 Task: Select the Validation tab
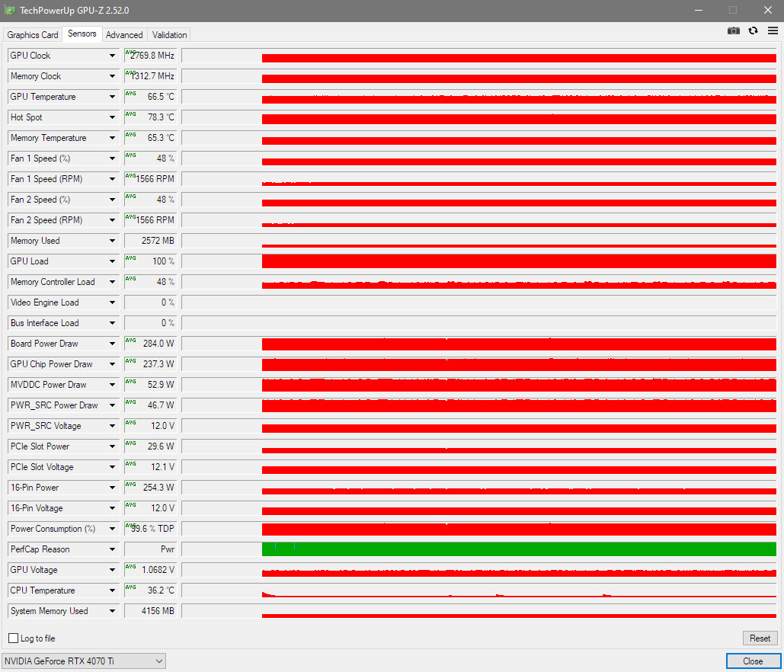tap(169, 34)
